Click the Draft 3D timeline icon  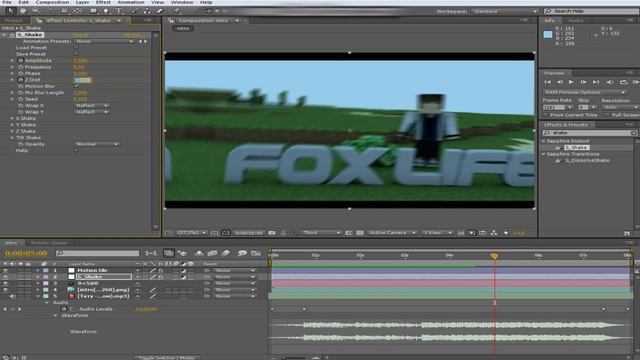tap(182, 253)
